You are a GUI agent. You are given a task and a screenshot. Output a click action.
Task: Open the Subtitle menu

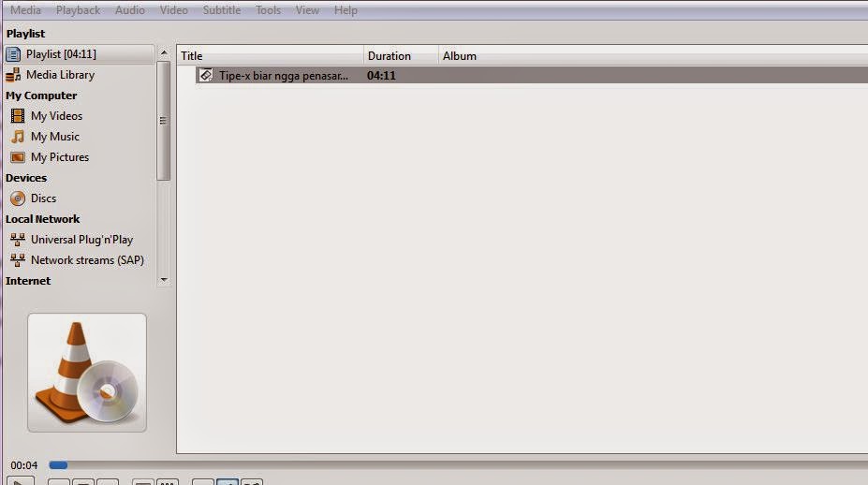[x=221, y=10]
